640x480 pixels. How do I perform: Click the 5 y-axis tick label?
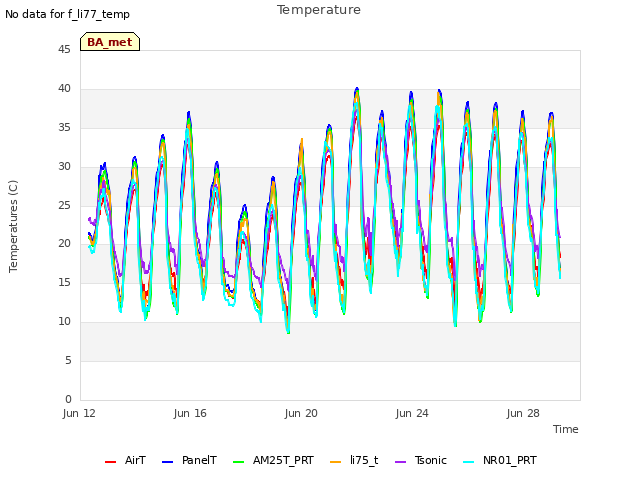[x=68, y=360]
